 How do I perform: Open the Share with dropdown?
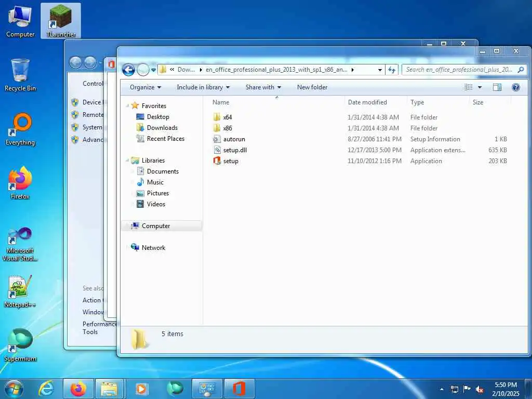(x=263, y=87)
